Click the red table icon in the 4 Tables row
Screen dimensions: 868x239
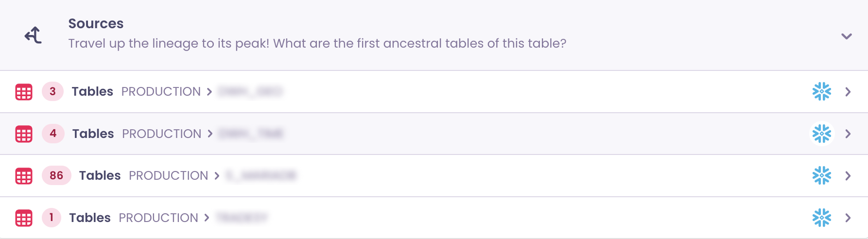24,134
